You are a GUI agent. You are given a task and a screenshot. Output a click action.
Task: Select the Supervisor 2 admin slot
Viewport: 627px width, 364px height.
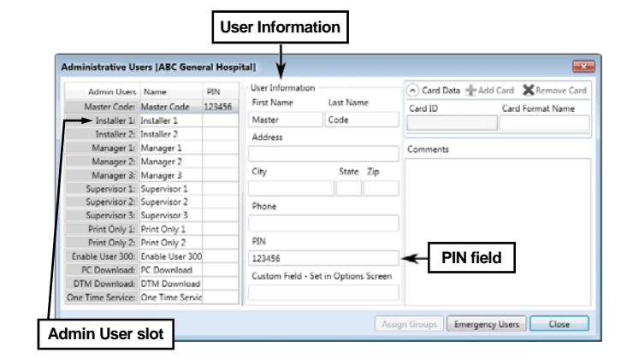pos(151,202)
